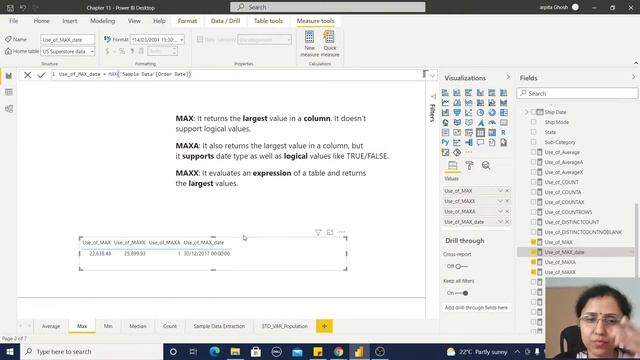
Task: Open the Fields well tab icon
Action: 453,165
